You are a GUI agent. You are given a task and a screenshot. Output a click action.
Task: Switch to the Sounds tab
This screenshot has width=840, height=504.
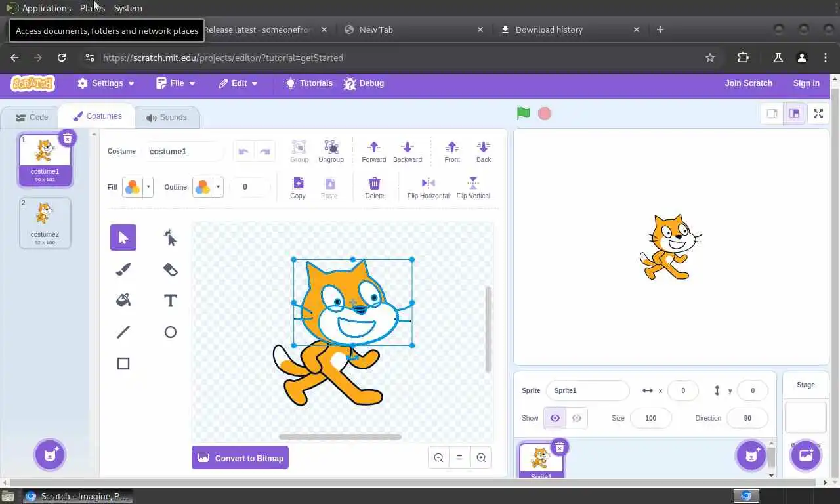pos(167,117)
